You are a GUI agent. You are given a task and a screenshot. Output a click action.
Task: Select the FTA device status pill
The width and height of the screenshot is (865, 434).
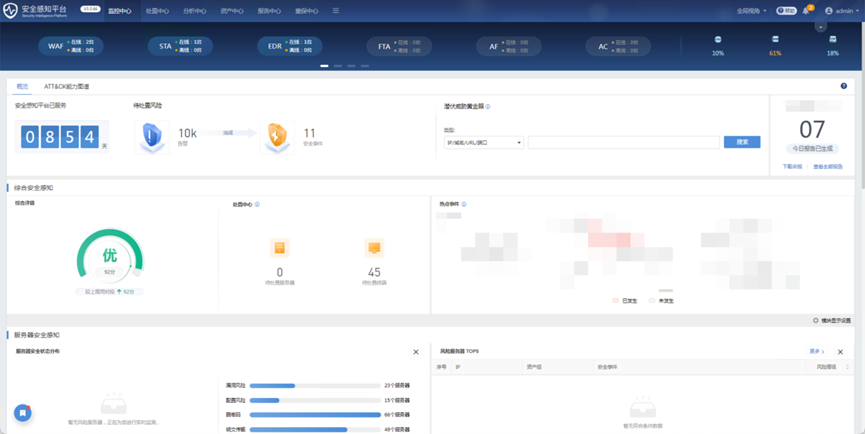click(399, 46)
